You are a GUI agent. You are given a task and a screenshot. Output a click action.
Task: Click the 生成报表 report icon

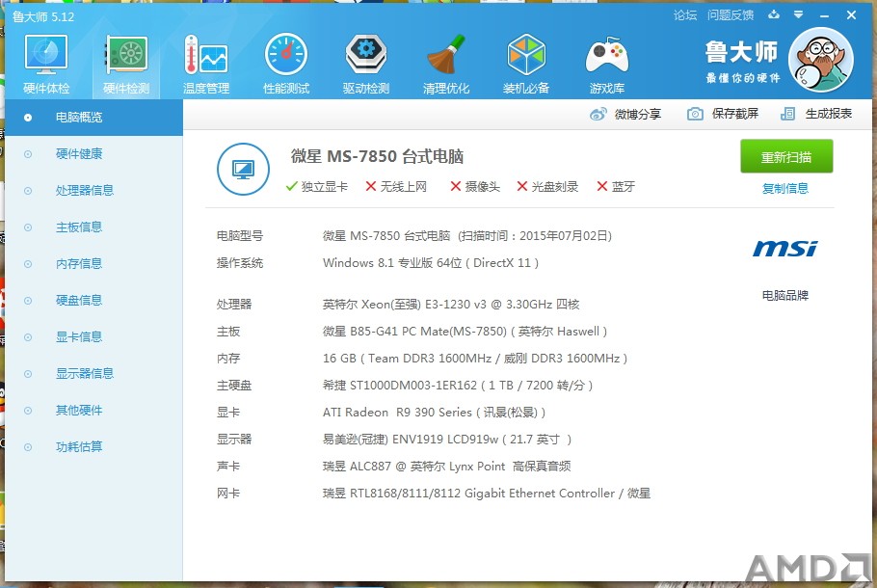pos(787,114)
